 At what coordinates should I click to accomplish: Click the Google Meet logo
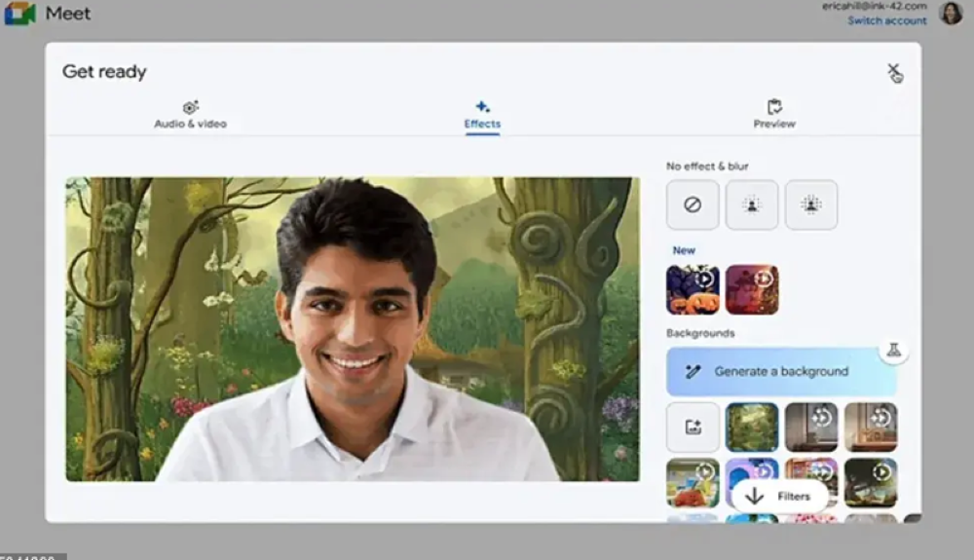(x=19, y=14)
